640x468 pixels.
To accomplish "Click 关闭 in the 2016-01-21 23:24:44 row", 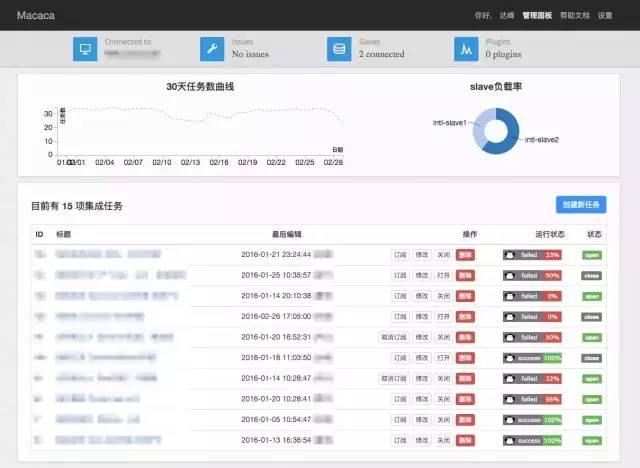I will 443,255.
